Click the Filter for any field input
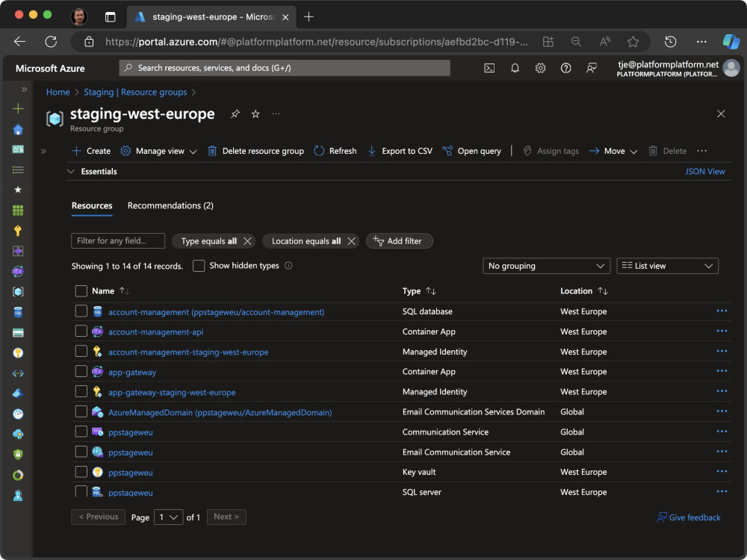 (118, 241)
